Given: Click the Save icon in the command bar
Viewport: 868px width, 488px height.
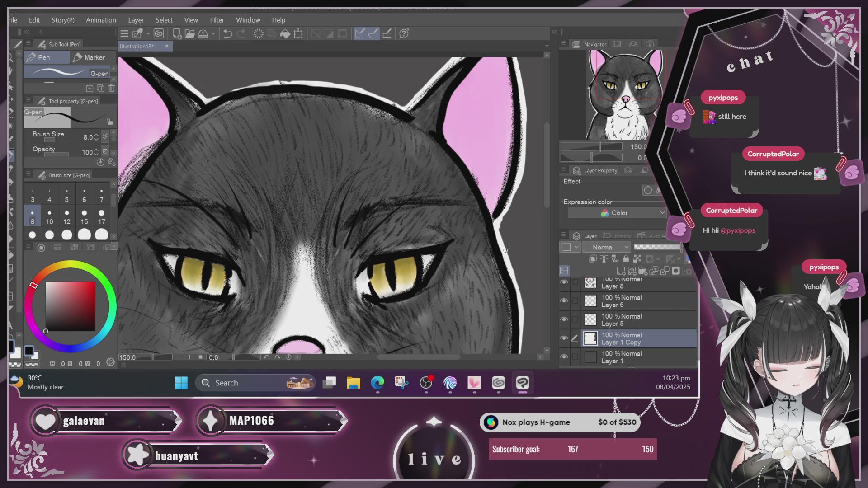Looking at the screenshot, I should pos(203,33).
